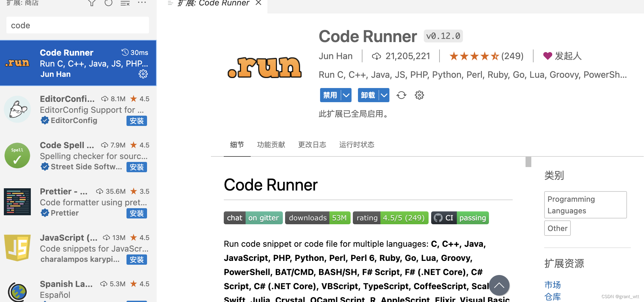The image size is (644, 302).
Task: Click the install count 21,205,221
Action: coord(401,56)
